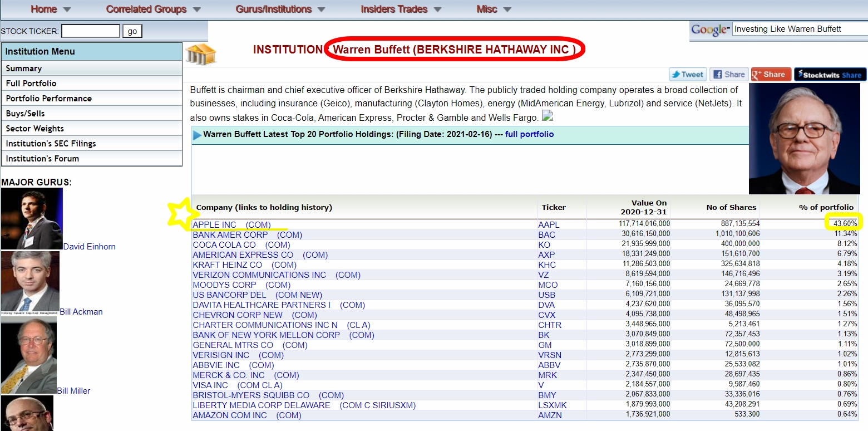The height and width of the screenshot is (431, 868).
Task: Open DAVITA HEALTHCARE PARTNERS link
Action: (279, 305)
